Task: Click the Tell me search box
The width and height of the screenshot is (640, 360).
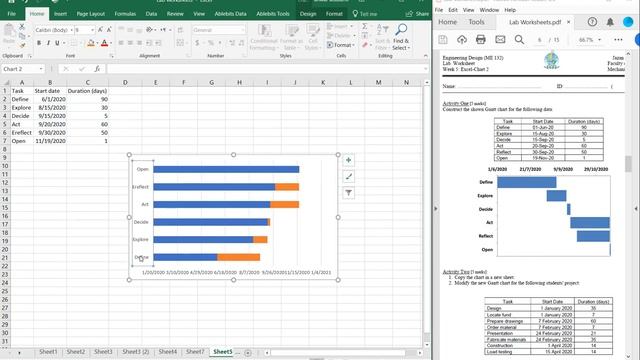Action: point(364,14)
